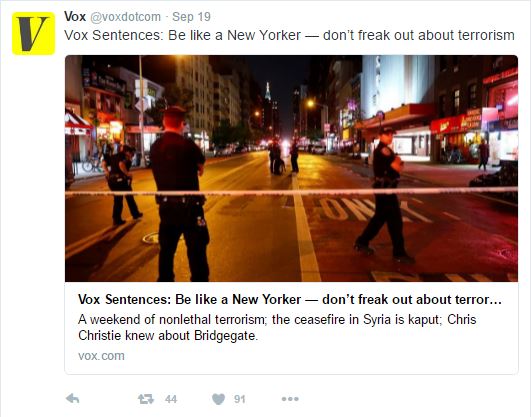Viewport: 531px width, 417px height.
Task: Click the Vox yellow avatar logo
Action: pyautogui.click(x=33, y=33)
